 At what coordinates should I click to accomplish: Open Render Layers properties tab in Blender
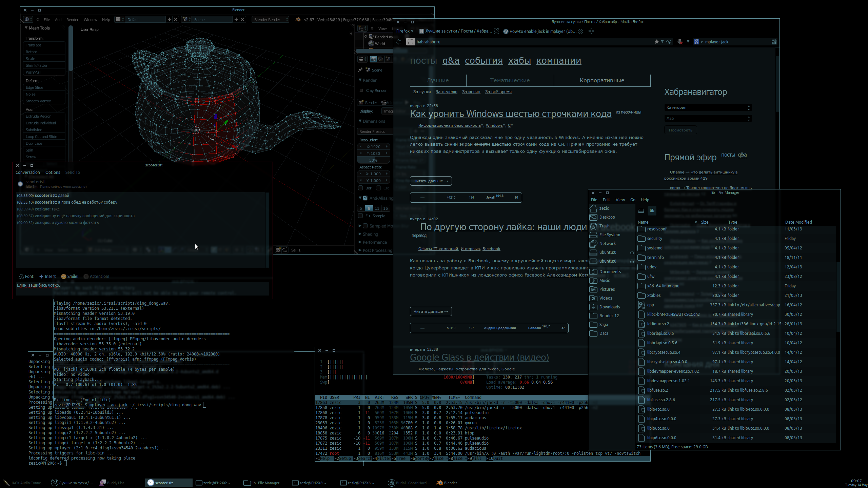380,59
